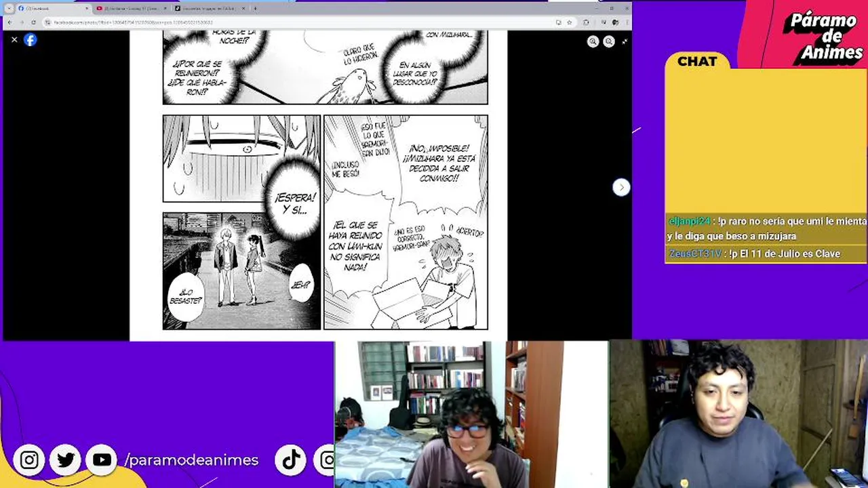
Task: Click the install/cast icon in address bar
Action: pyautogui.click(x=558, y=22)
